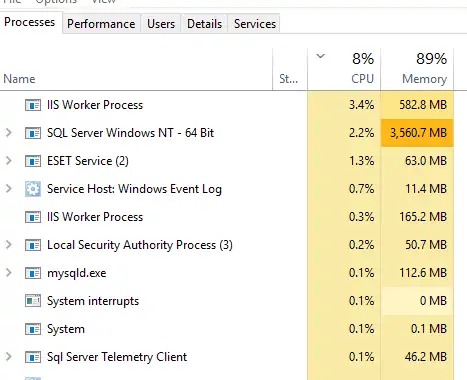Screen dimensions: 467x380
Task: Switch to the Performance tab
Action: pos(101,24)
